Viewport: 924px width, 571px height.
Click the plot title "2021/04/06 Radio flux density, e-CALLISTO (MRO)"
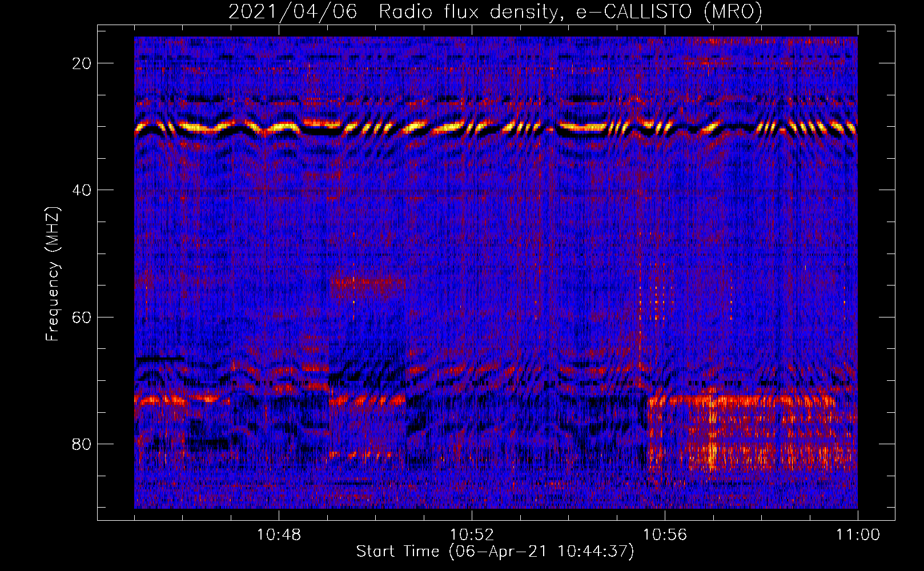[x=495, y=11]
